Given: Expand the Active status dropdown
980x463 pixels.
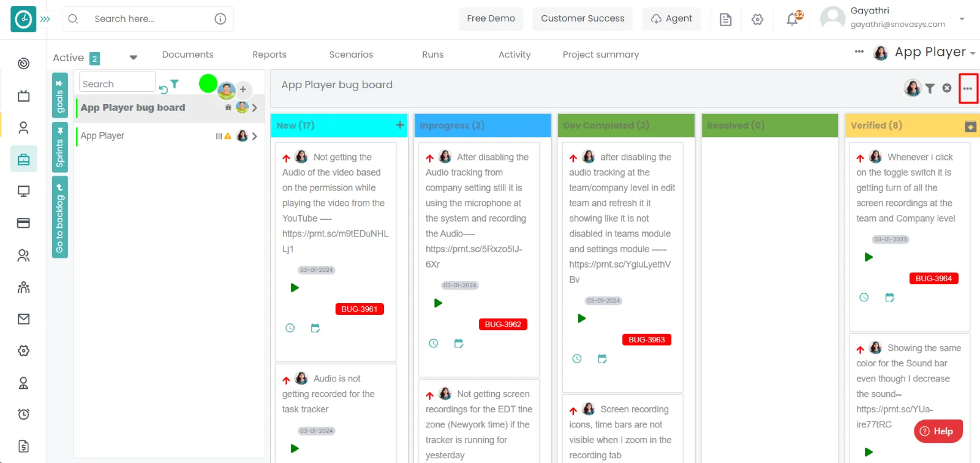Looking at the screenshot, I should (x=133, y=58).
